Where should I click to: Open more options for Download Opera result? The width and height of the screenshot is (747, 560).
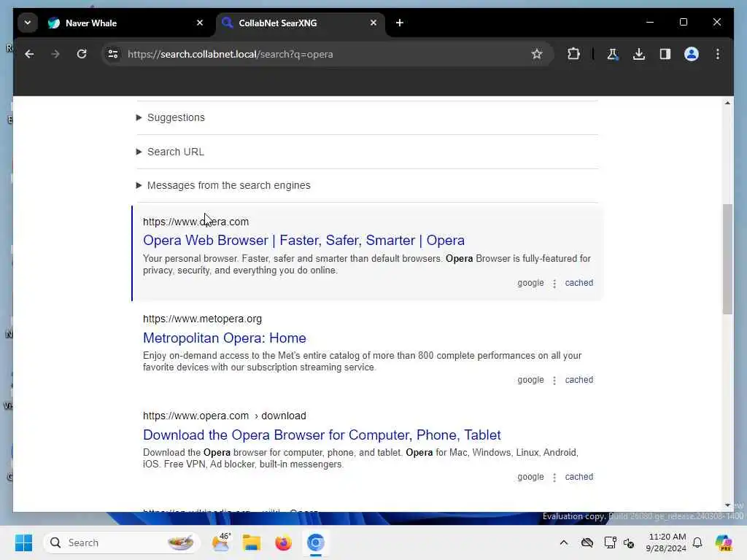click(x=554, y=478)
